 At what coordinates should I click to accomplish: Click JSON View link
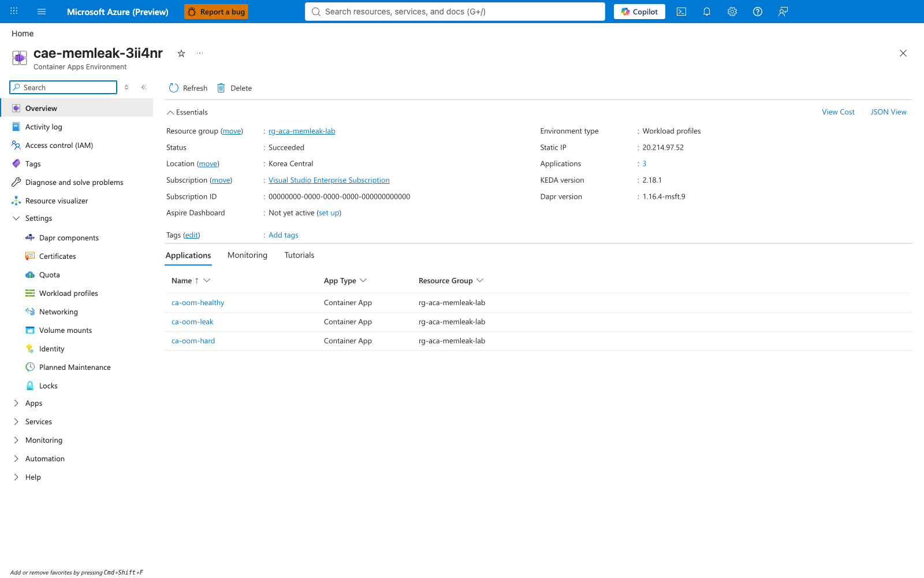coord(888,112)
